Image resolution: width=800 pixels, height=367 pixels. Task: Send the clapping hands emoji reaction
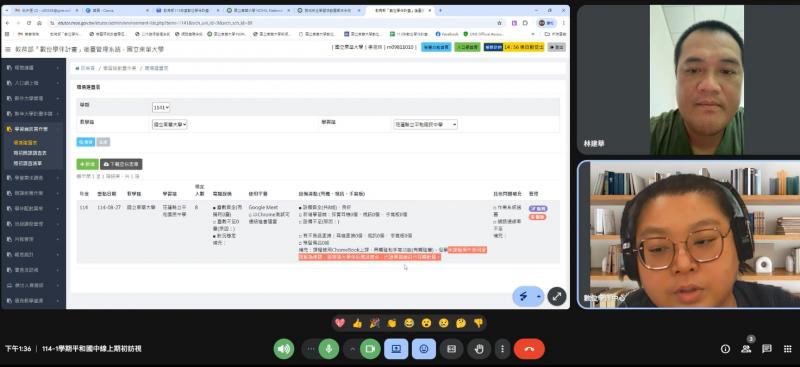pos(392,323)
